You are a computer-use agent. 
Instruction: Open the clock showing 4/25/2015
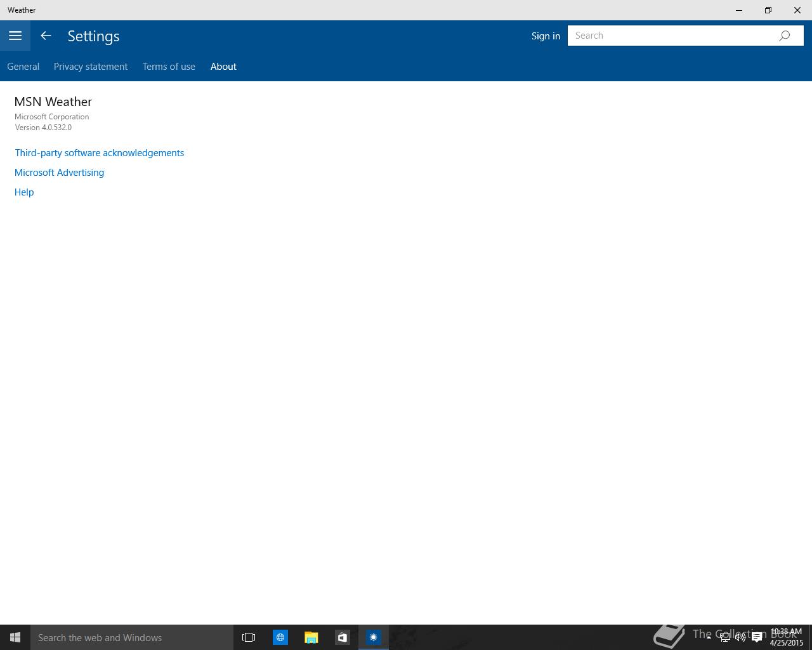[x=787, y=637]
